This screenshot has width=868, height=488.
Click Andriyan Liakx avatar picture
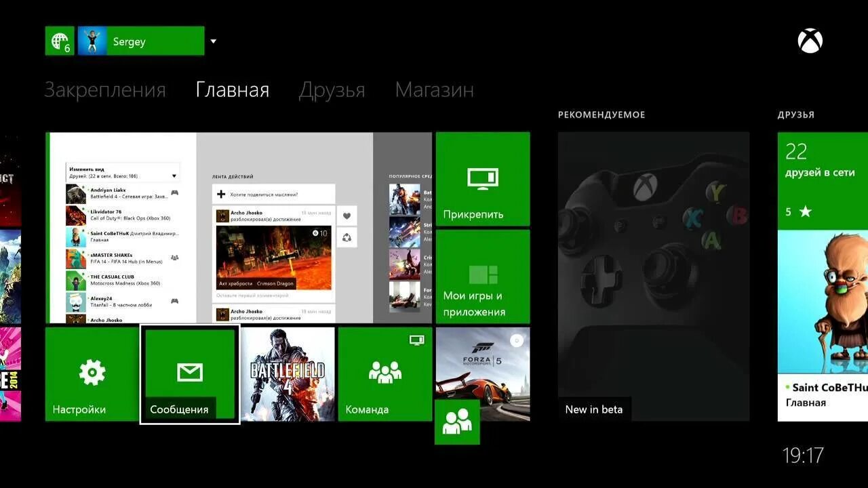[76, 194]
